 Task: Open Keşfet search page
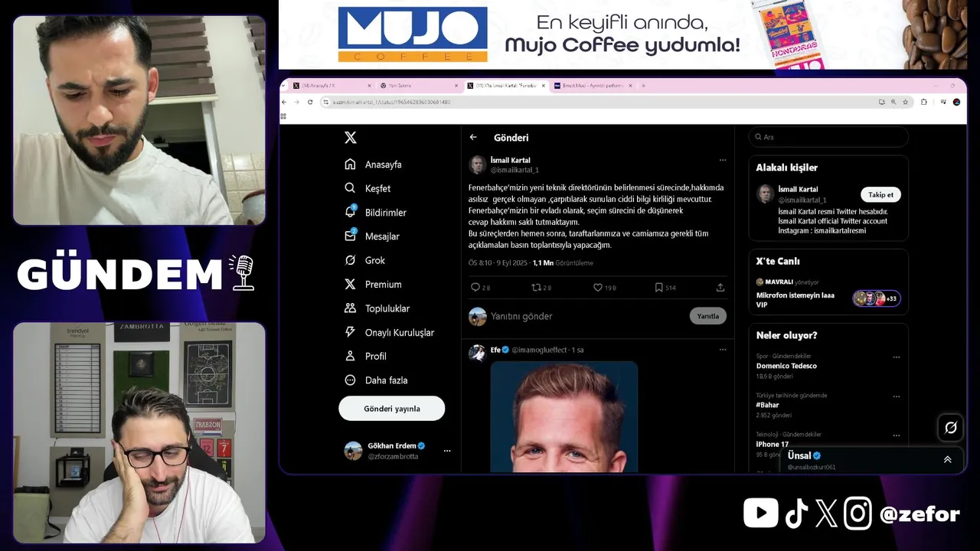[367, 188]
